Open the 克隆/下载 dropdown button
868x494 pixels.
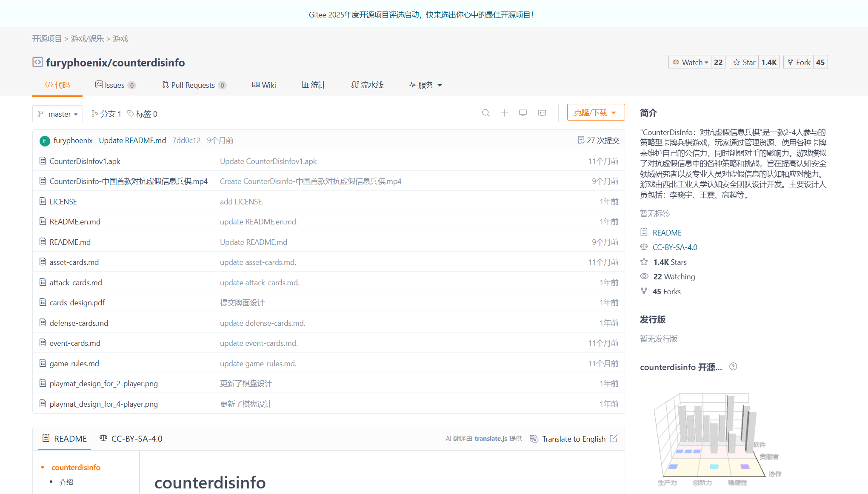click(595, 113)
